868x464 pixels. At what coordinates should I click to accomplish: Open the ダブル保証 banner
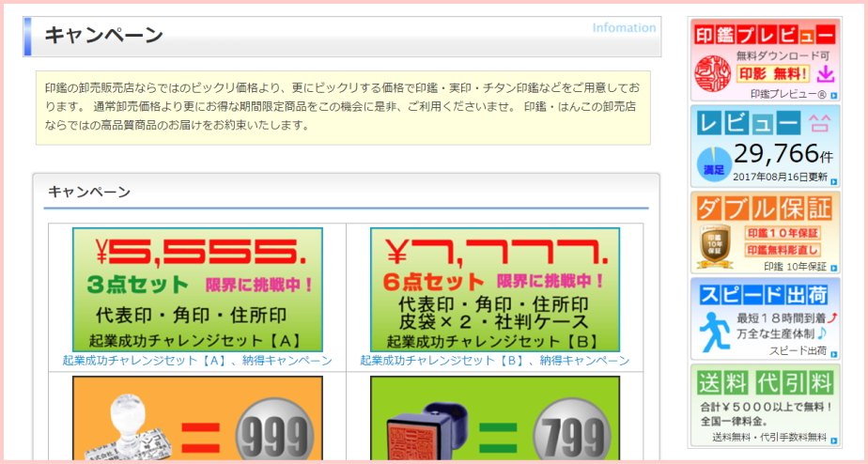(765, 233)
